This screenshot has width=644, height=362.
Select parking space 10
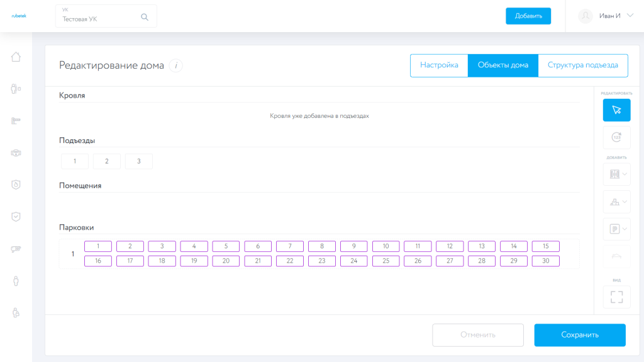[x=386, y=246]
